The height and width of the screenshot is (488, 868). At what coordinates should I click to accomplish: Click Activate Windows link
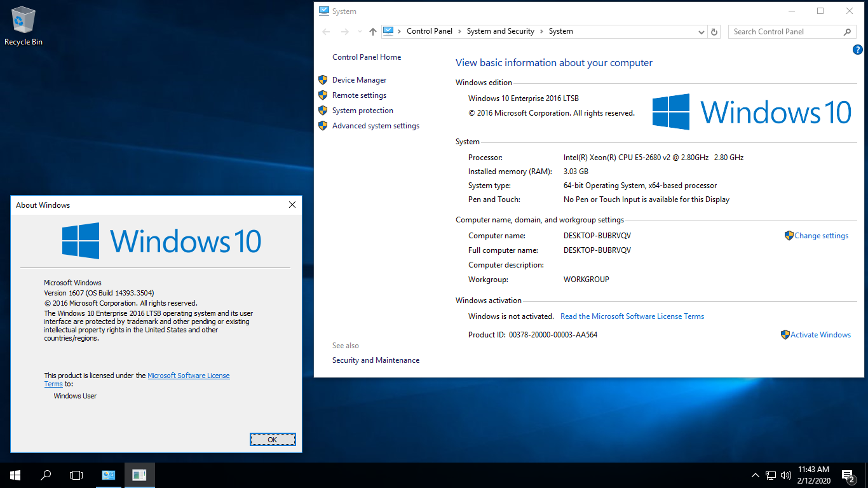click(820, 335)
